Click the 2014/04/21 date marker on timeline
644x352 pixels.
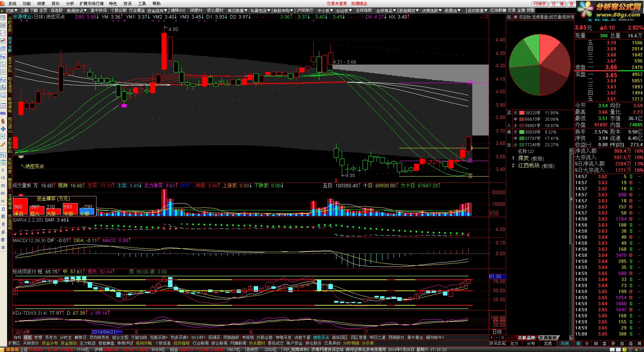107,332
